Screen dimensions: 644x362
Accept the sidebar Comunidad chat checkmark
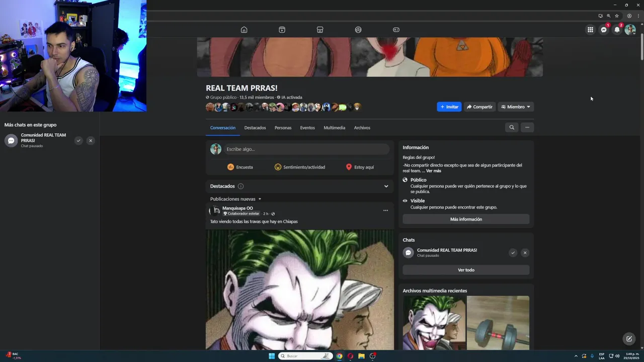pyautogui.click(x=78, y=141)
